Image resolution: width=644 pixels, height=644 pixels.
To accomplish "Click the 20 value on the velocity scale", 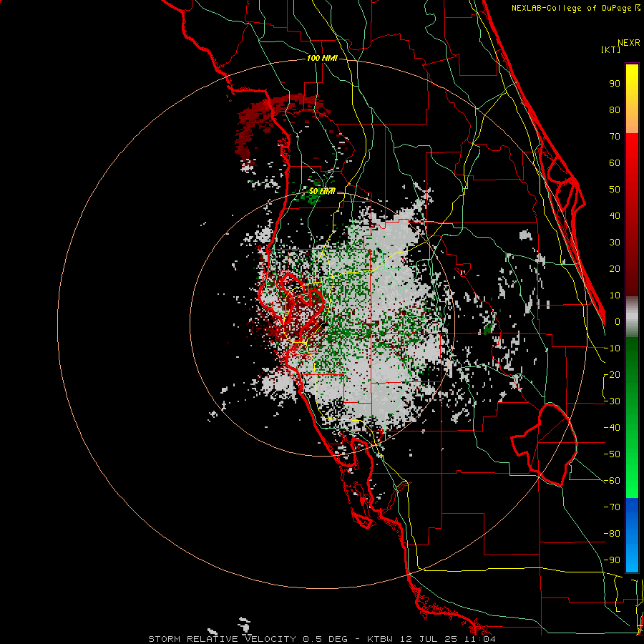I will tap(615, 268).
